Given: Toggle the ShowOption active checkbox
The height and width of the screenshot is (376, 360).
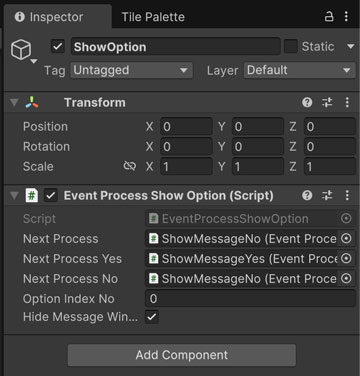Looking at the screenshot, I should pyautogui.click(x=58, y=46).
